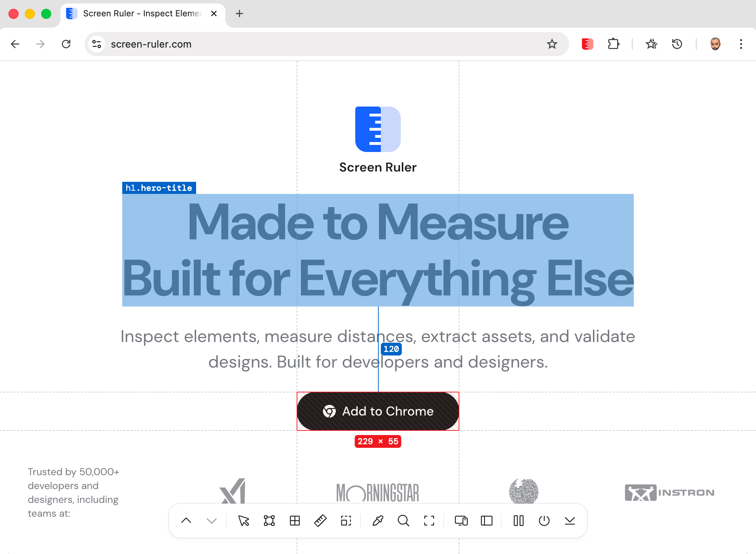This screenshot has width=756, height=554.
Task: Click the xAI logo
Action: [x=233, y=491]
